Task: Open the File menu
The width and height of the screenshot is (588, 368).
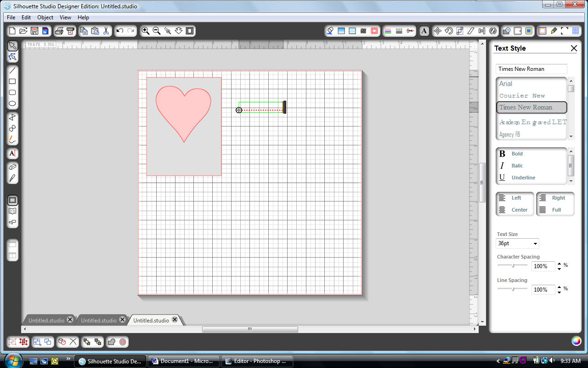Action: coord(11,17)
